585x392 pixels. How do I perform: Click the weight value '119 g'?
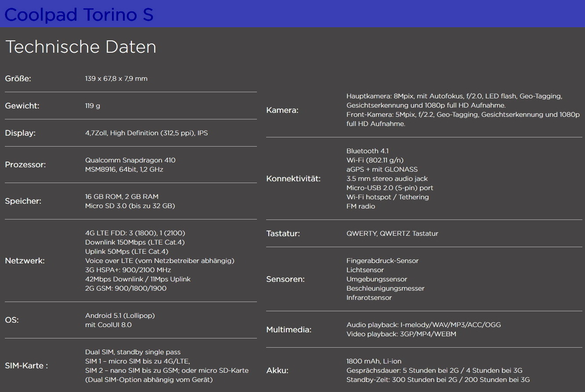click(x=93, y=106)
